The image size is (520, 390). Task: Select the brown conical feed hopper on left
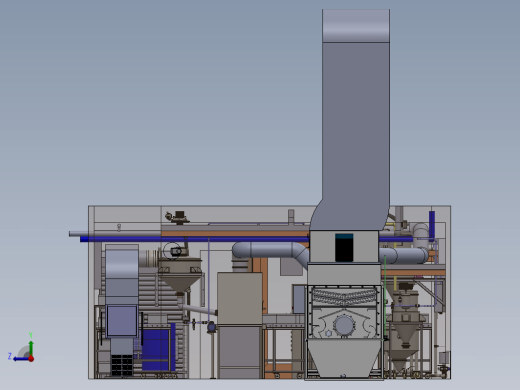click(180, 277)
